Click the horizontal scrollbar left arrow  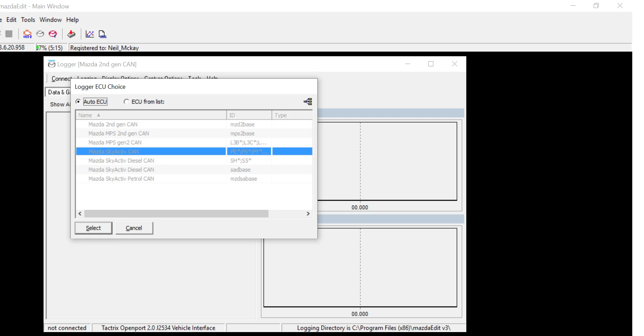[x=80, y=214]
